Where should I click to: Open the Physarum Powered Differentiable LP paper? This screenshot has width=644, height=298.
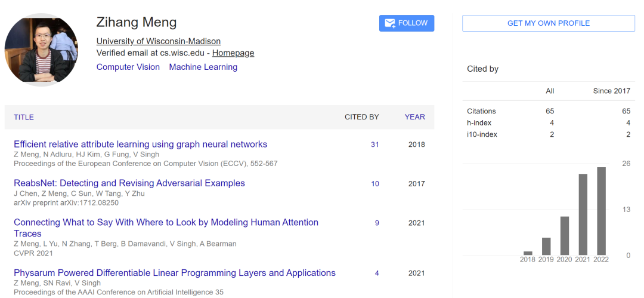(175, 273)
